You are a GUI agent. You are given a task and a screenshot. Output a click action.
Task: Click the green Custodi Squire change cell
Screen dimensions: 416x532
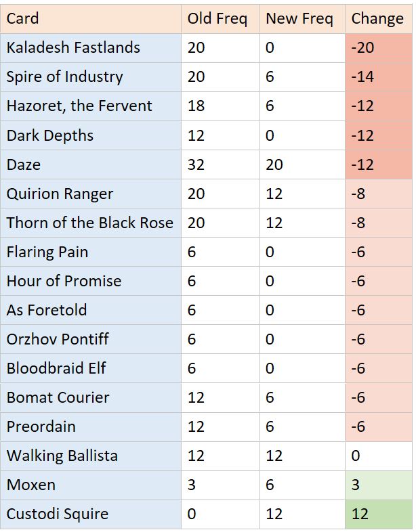[x=377, y=514]
